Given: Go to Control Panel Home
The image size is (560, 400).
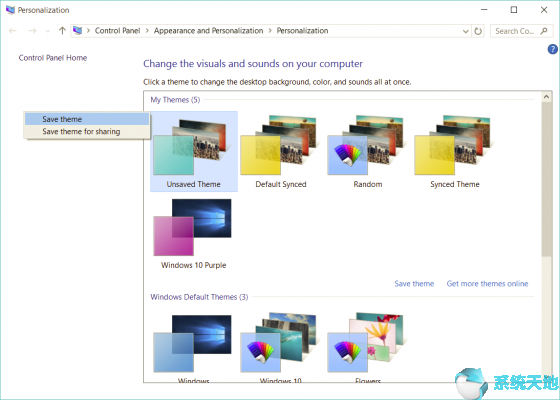Looking at the screenshot, I should pos(53,58).
